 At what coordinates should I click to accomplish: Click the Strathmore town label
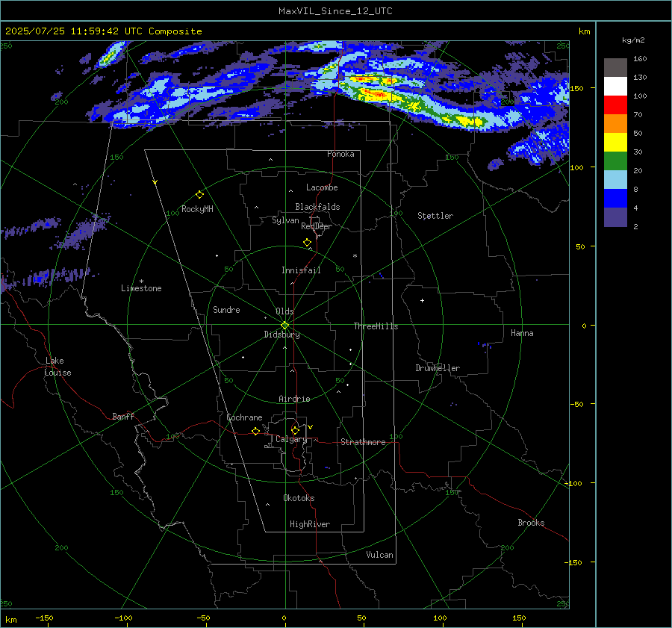point(363,442)
